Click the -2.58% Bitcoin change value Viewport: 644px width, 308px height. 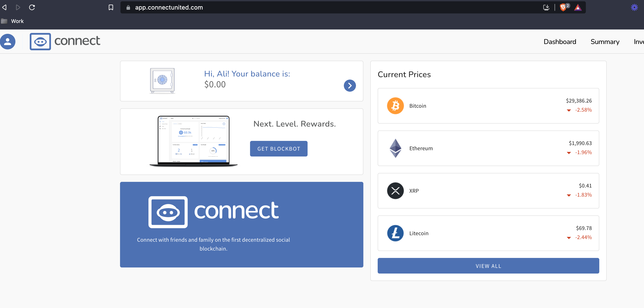pos(583,110)
